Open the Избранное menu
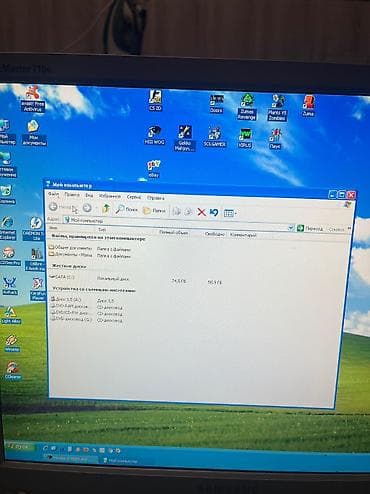 (x=110, y=196)
